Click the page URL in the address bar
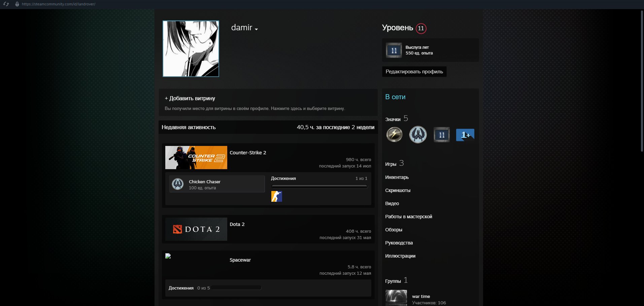 [59, 4]
